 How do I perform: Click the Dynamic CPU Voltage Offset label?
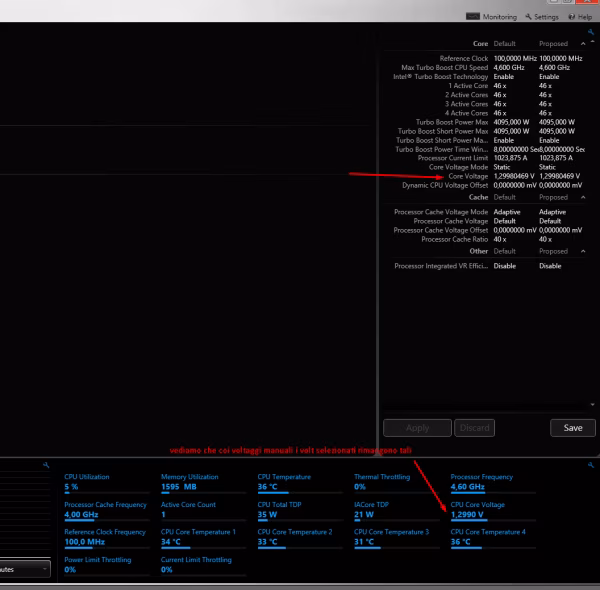pyautogui.click(x=445, y=185)
